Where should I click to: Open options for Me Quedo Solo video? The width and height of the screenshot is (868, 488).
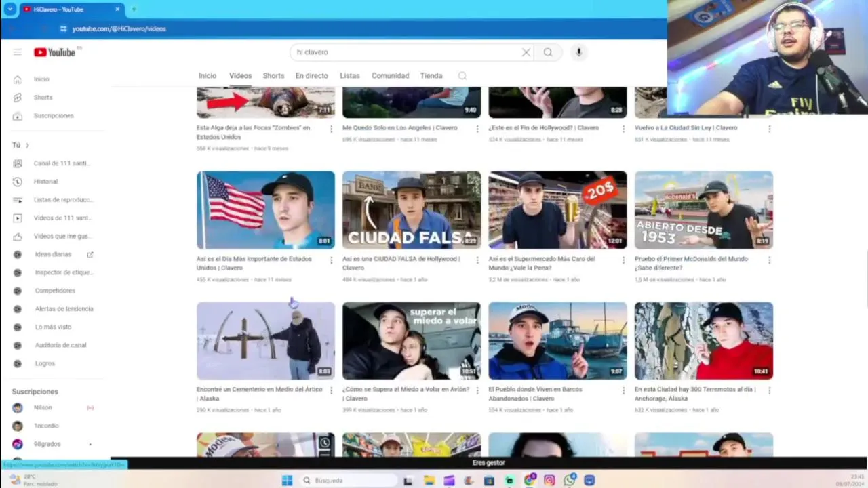tap(477, 129)
